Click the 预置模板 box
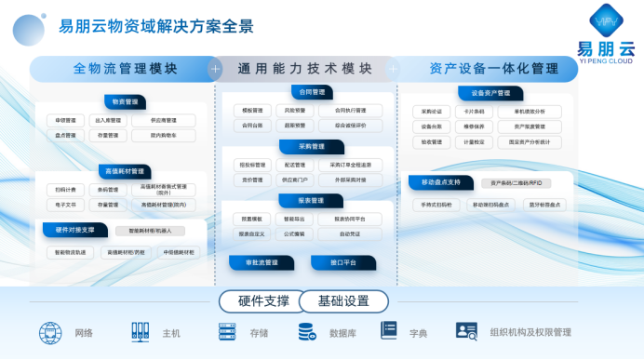Viewport: 644px width, 360px height. click(x=252, y=220)
